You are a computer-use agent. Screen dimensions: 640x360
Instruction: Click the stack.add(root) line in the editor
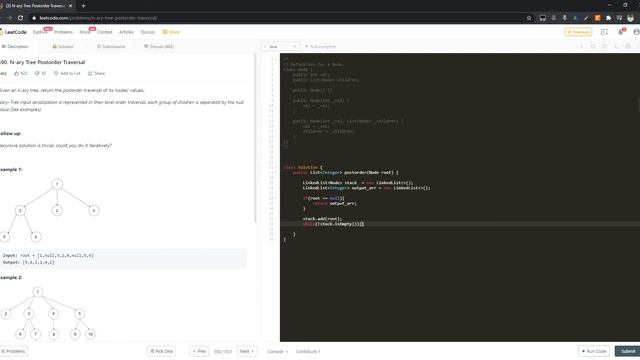pos(322,219)
